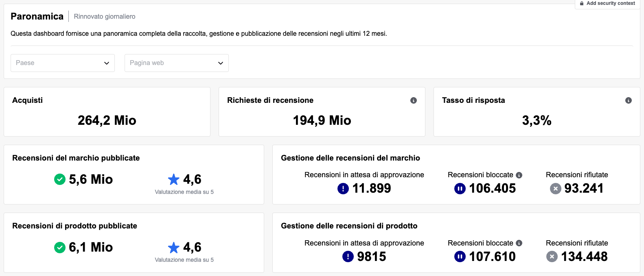Click info icon beside product Recensioni bloccate

[519, 243]
